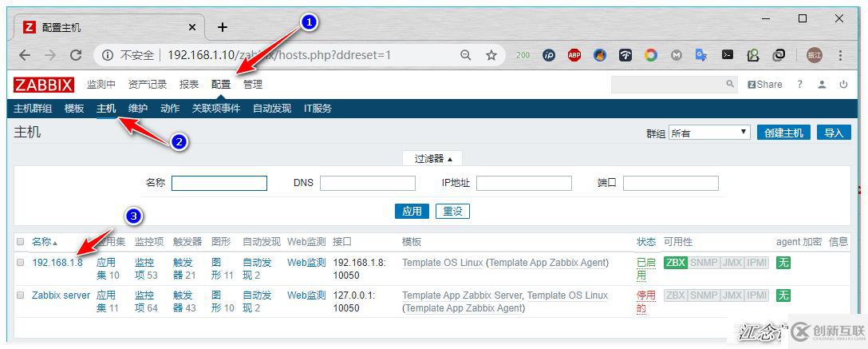This screenshot has width=868, height=349.
Task: Click the ZBX availability badge for 192.168.1.8
Action: tap(676, 263)
